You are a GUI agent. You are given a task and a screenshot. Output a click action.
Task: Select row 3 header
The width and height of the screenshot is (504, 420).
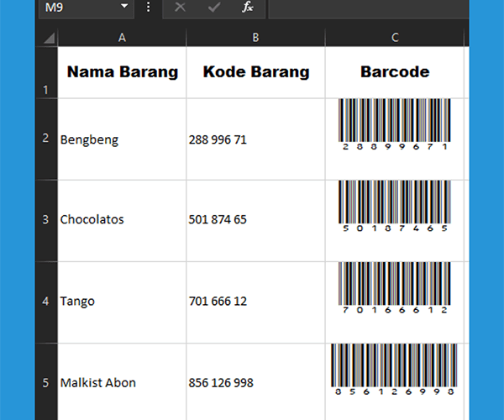tap(46, 220)
